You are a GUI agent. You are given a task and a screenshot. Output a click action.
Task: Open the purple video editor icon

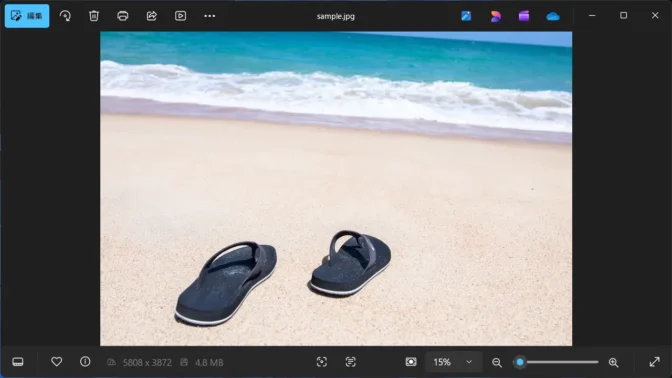(524, 16)
